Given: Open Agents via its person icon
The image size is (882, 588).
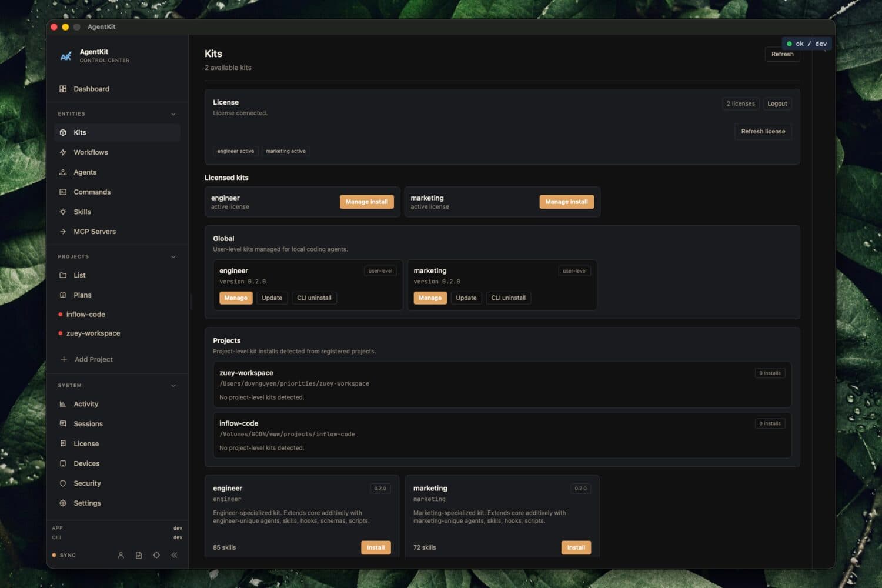Looking at the screenshot, I should pyautogui.click(x=63, y=172).
